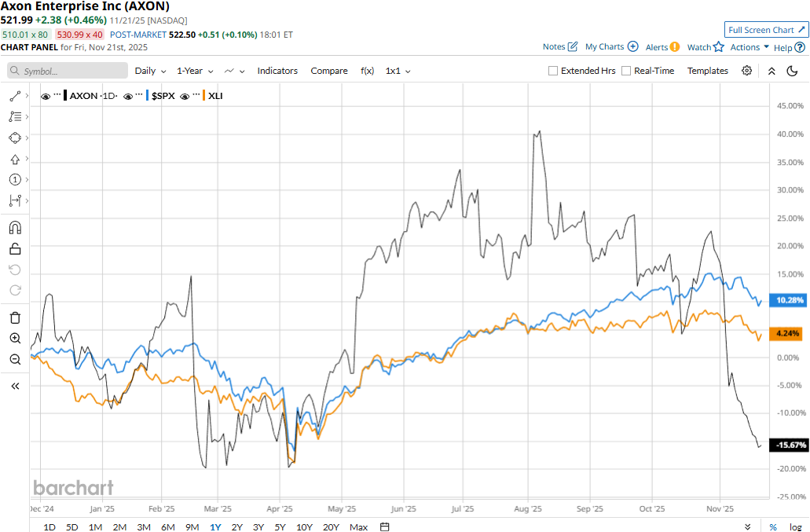Delete drawings with the trash icon

point(15,317)
